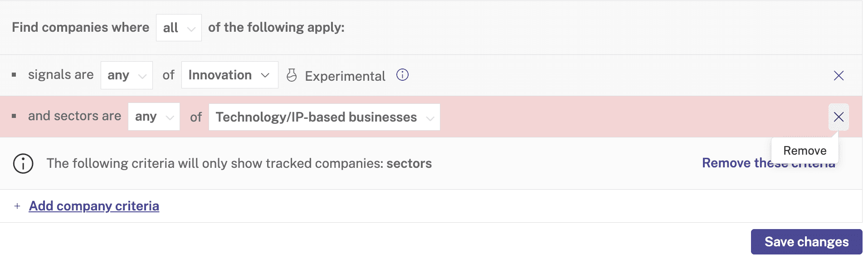The width and height of the screenshot is (868, 264).
Task: Click the Experimental flask icon
Action: [x=292, y=75]
